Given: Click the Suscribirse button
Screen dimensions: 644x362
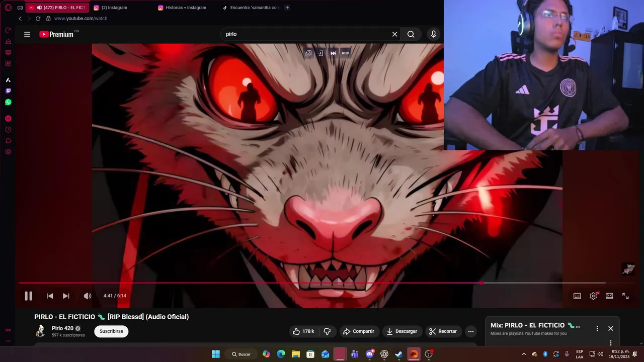Looking at the screenshot, I should tap(111, 331).
